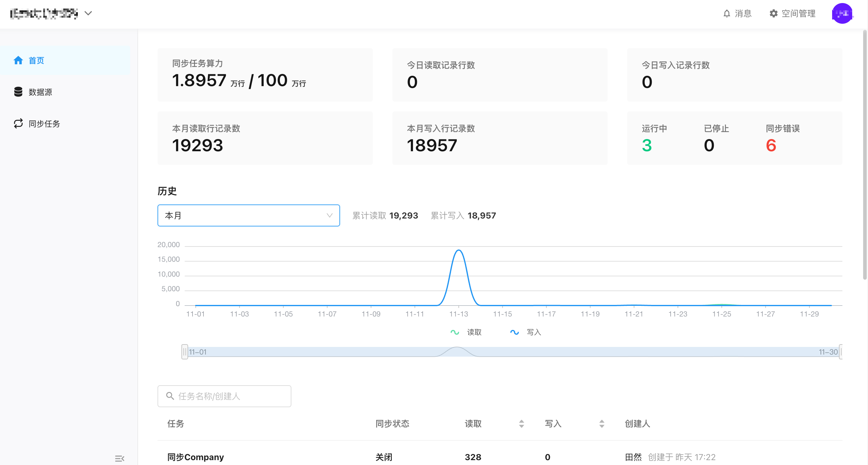Click the sync arrows icon for 同步任务
Screen dimensions: 868x465
pyautogui.click(x=18, y=124)
